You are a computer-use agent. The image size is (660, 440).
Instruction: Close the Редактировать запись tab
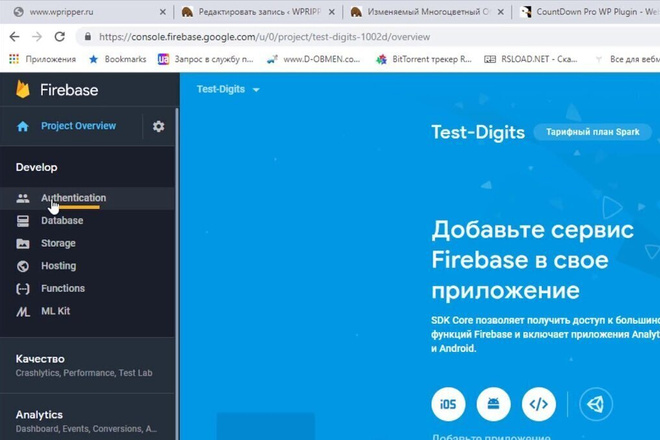(332, 12)
